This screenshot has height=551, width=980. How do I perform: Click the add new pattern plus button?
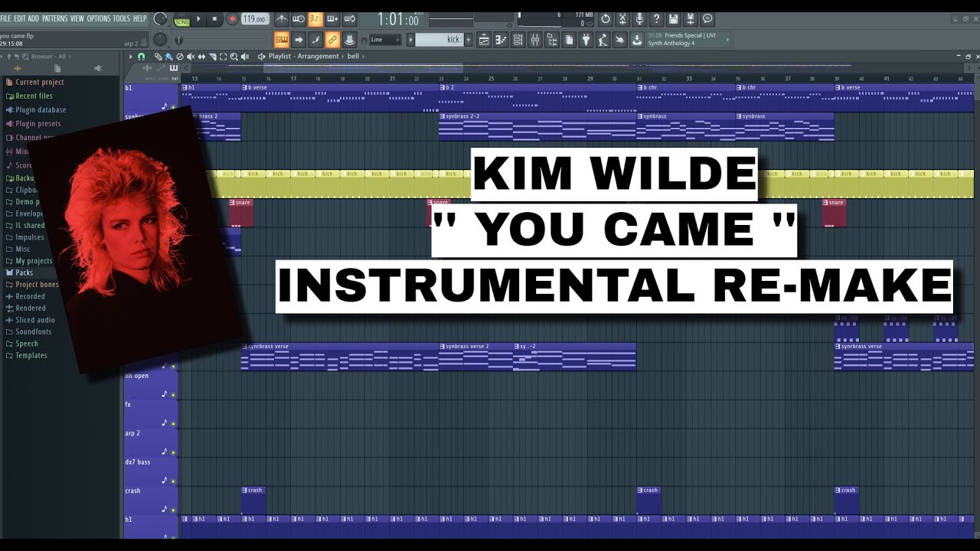468,40
